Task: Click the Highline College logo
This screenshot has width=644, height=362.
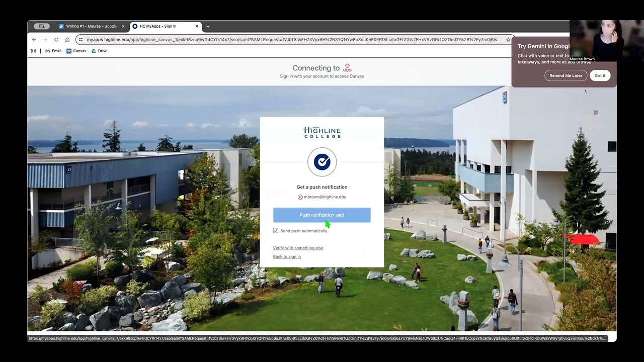Action: pyautogui.click(x=322, y=133)
